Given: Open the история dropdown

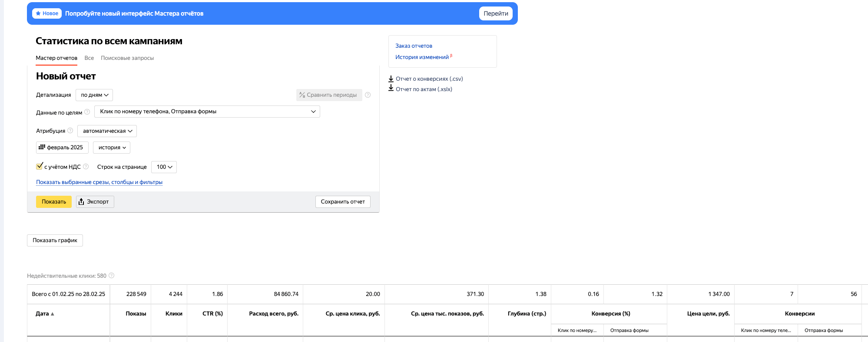Looking at the screenshot, I should 112,148.
